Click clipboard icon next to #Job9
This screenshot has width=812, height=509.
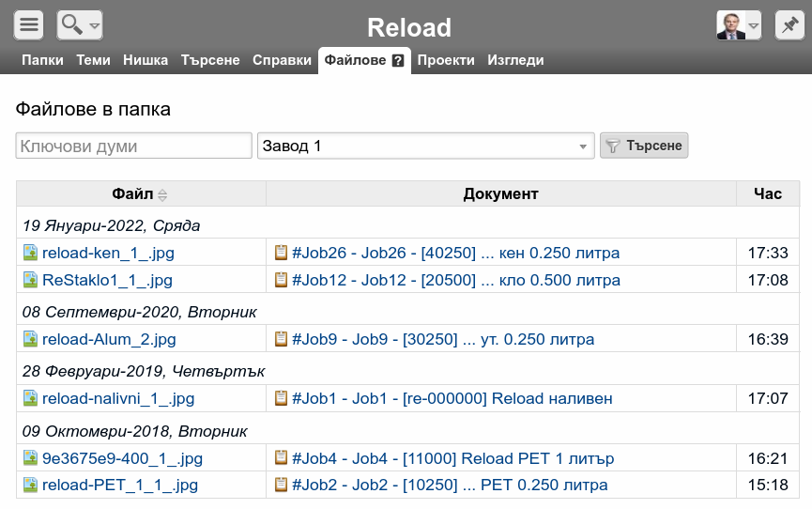[281, 339]
